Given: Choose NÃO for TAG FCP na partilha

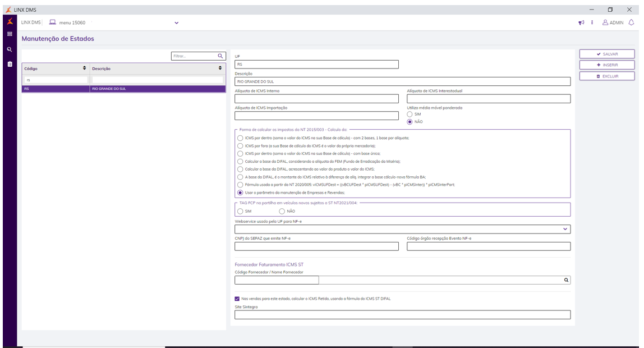Looking at the screenshot, I should pos(282,211).
